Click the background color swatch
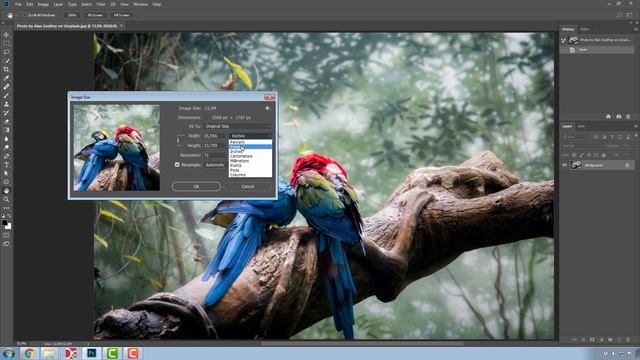The width and height of the screenshot is (640, 360). click(x=9, y=227)
